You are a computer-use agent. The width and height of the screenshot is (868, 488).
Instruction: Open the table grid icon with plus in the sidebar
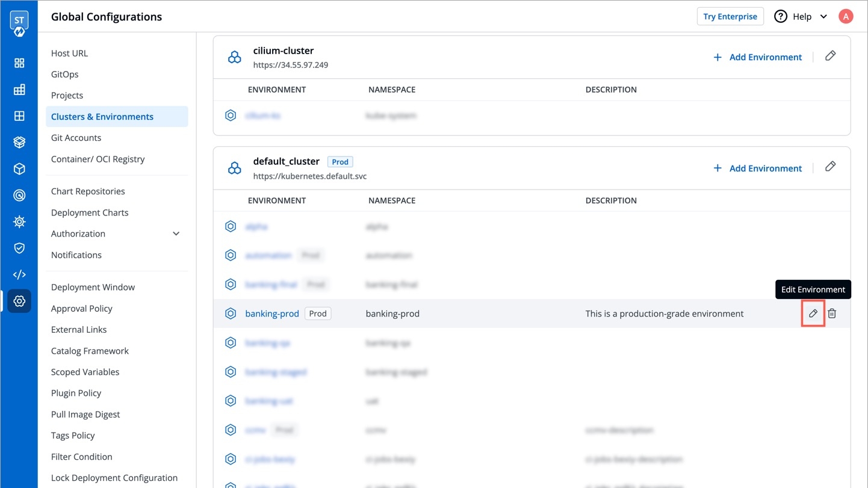tap(19, 90)
